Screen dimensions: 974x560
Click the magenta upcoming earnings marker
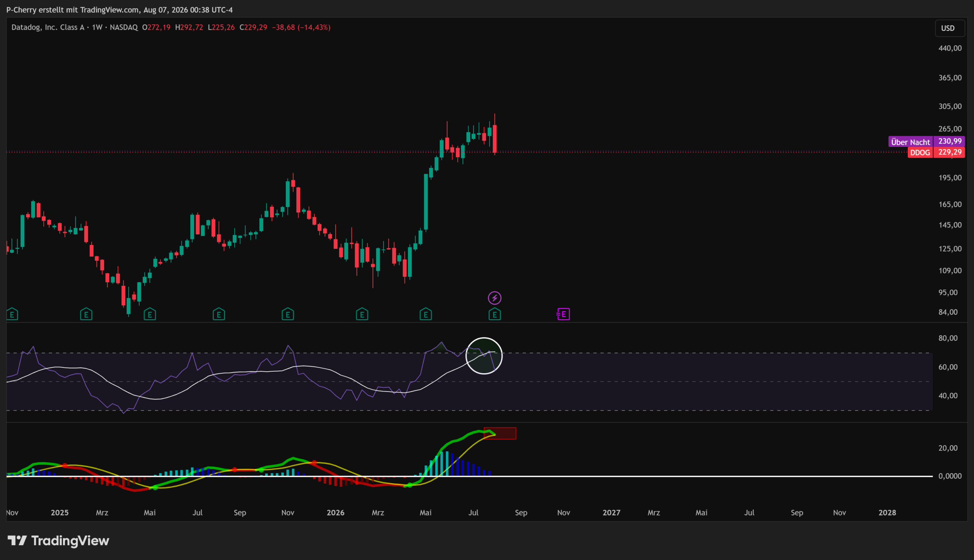[x=563, y=314]
